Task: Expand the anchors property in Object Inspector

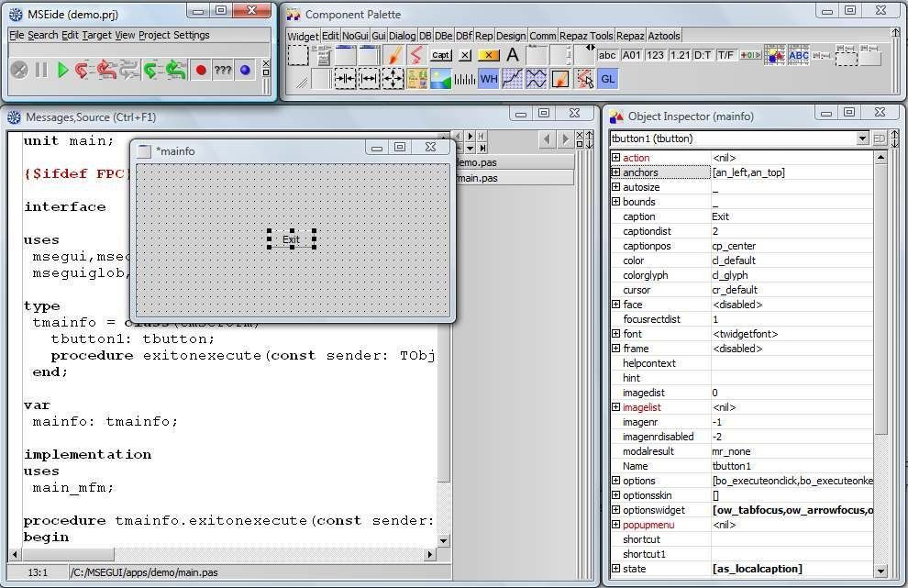Action: [615, 172]
